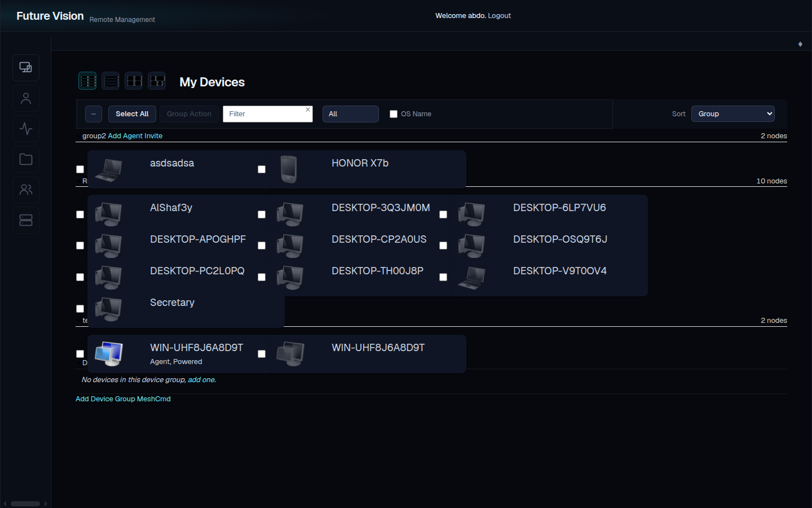This screenshot has height=508, width=812.
Task: Open My Account sidebar user icon
Action: tap(26, 98)
